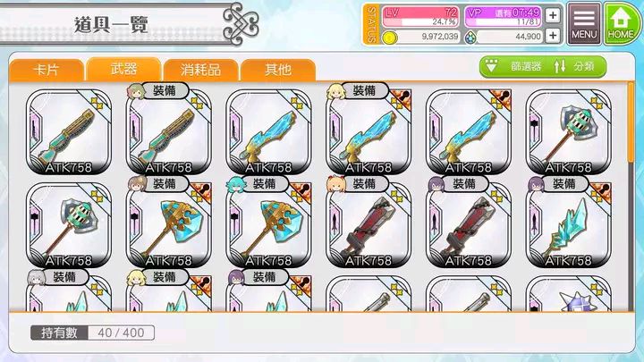
Task: Add gems using plus icon
Action: (x=553, y=36)
